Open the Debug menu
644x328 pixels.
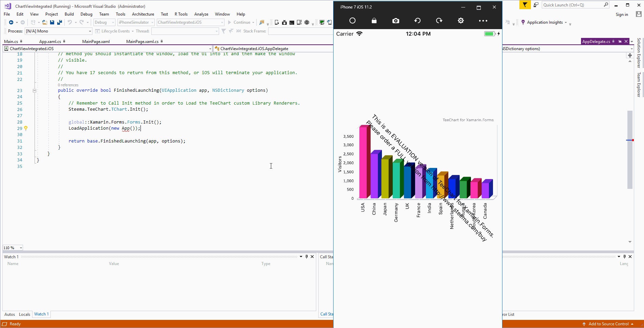(86, 14)
